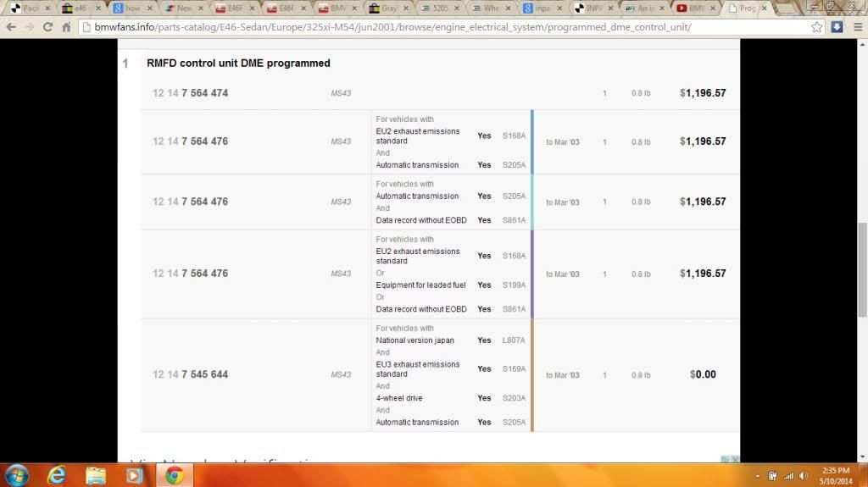The image size is (868, 487).
Task: Click part number 12 14 7 564 474
Action: pyautogui.click(x=191, y=93)
